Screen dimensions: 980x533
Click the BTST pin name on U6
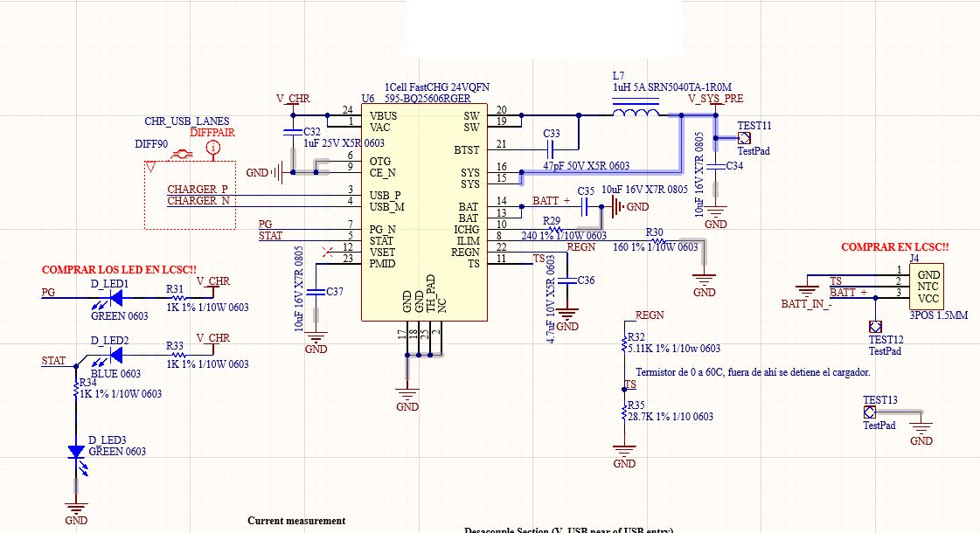coord(467,150)
